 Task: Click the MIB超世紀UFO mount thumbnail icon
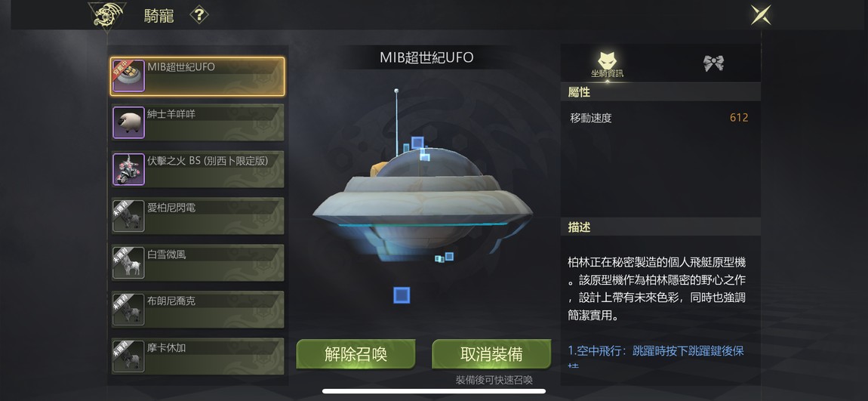[129, 76]
